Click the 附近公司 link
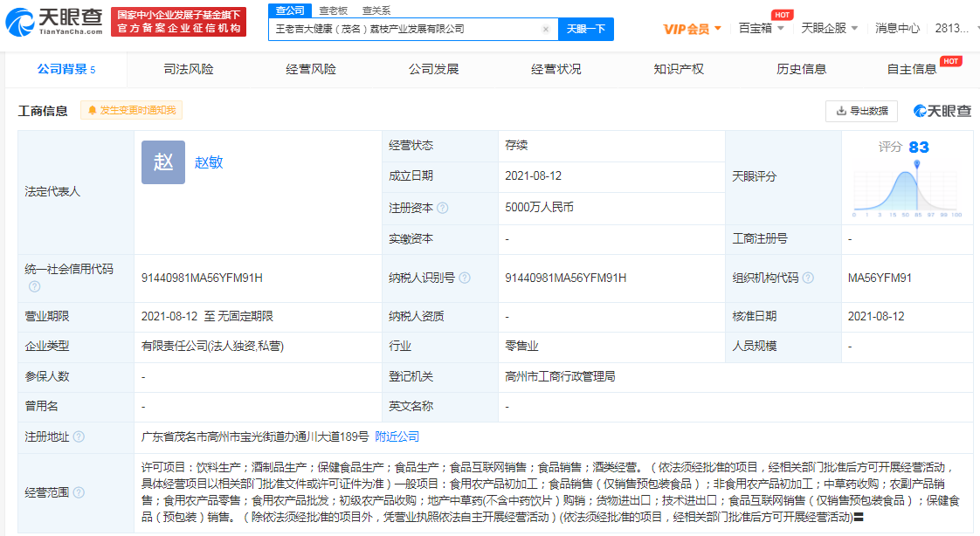 pos(397,436)
